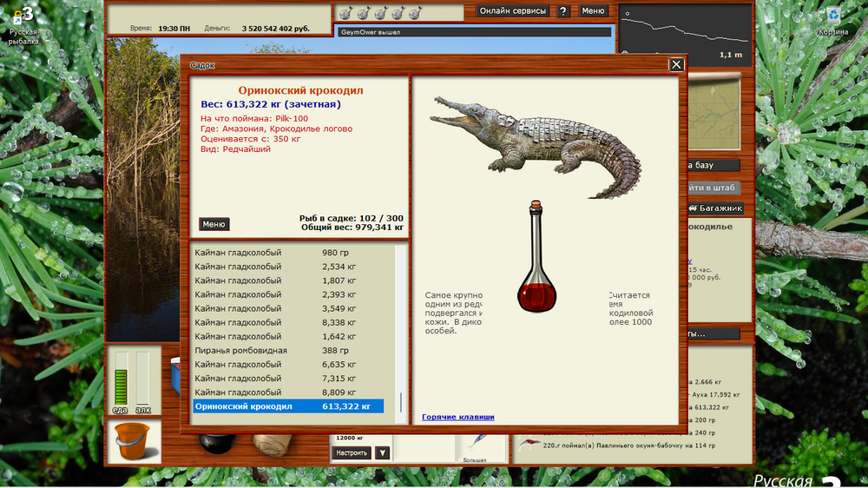This screenshot has height=488, width=868.
Task: Select Кайман гладколобый 2,534 кг row
Action: pyautogui.click(x=288, y=267)
